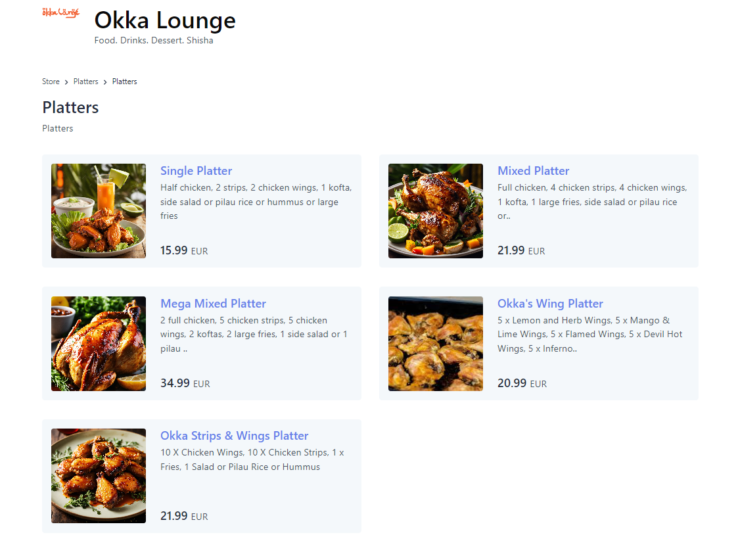The image size is (738, 560).
Task: Click the Mixed Platter title link
Action: (x=533, y=171)
